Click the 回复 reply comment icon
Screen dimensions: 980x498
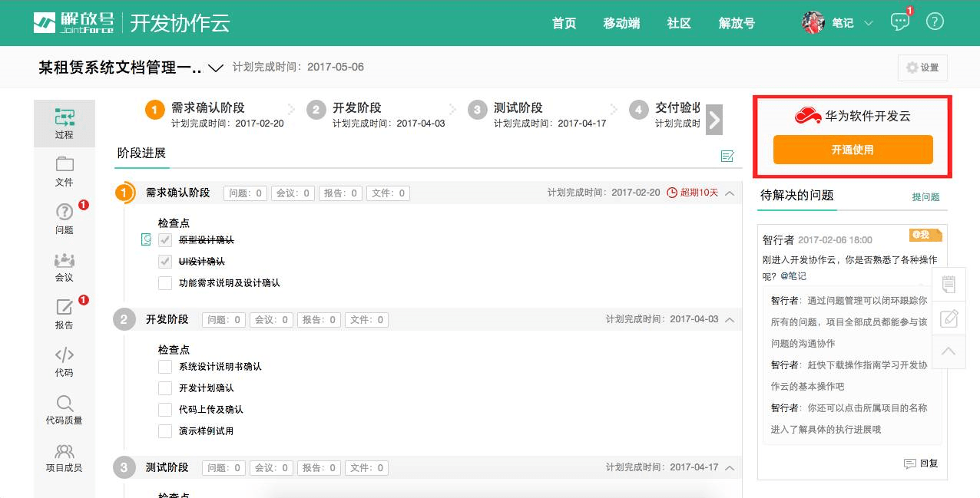(910, 463)
